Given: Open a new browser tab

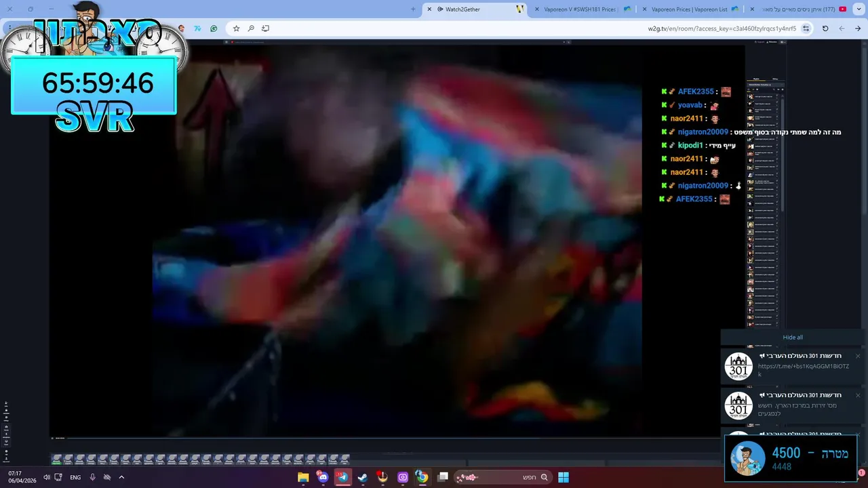Looking at the screenshot, I should 413,9.
